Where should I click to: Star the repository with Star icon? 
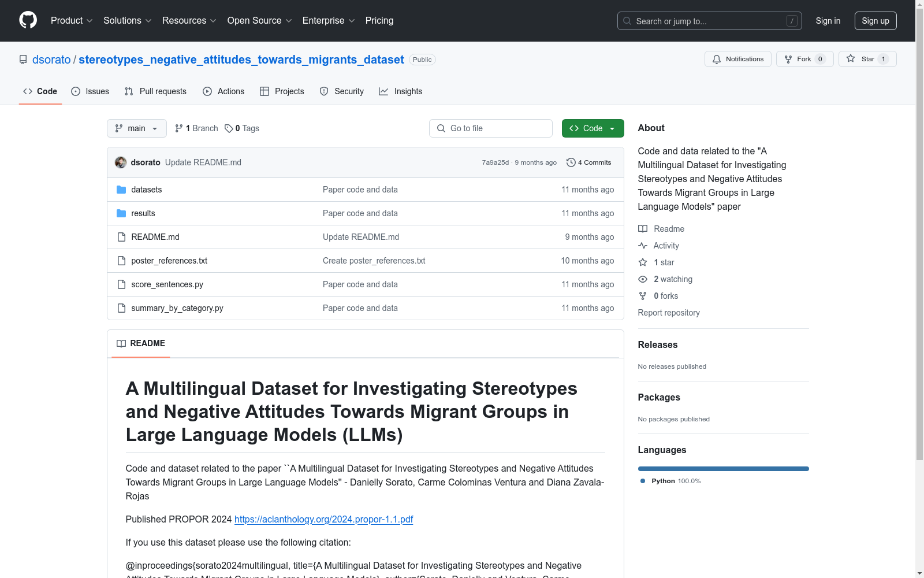(x=851, y=58)
